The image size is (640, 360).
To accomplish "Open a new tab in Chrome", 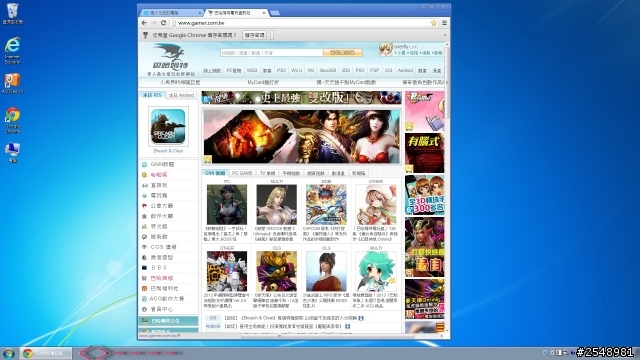I will pyautogui.click(x=275, y=13).
